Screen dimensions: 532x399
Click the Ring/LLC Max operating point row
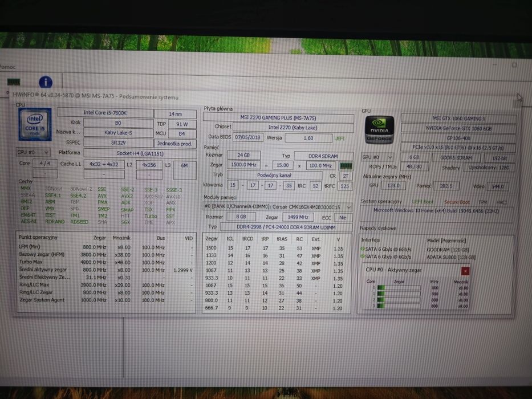106,285
